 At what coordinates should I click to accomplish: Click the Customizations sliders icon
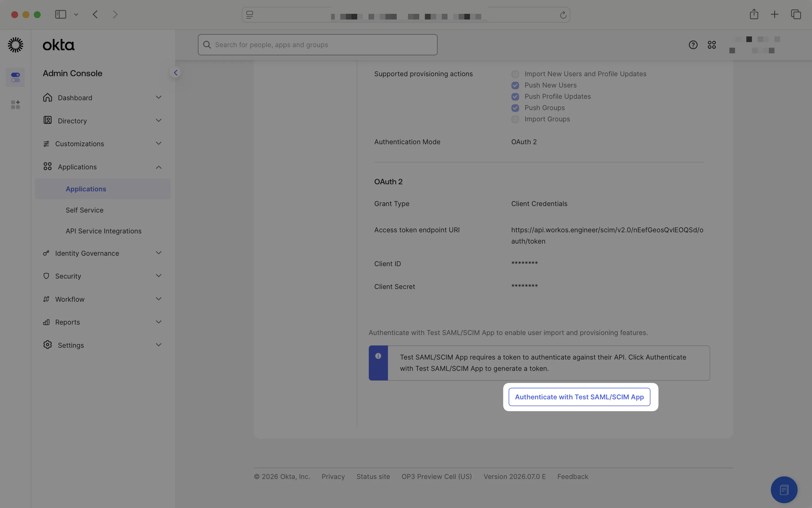(x=46, y=144)
